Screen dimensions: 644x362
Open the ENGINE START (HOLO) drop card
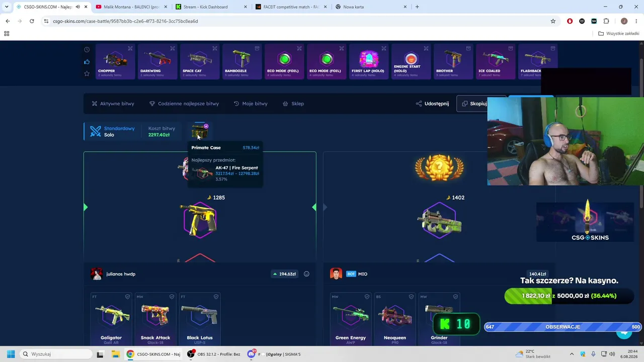(411, 61)
